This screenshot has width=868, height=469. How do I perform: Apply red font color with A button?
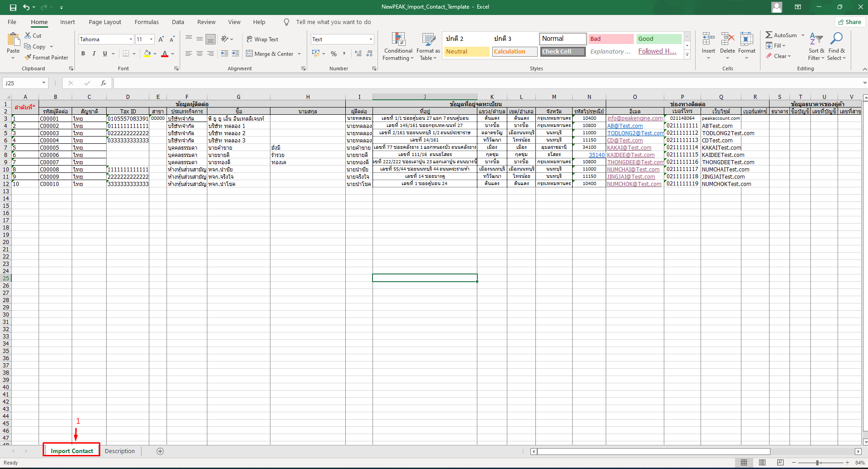tap(165, 54)
